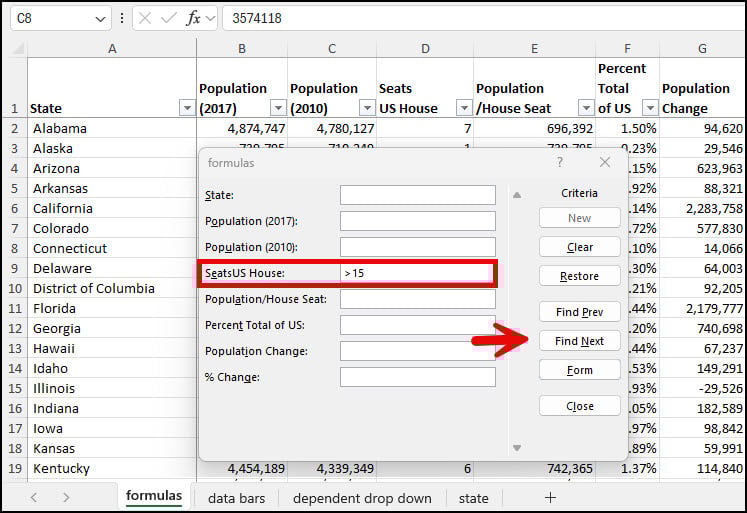Select cell containing California
This screenshot has width=747, height=513.
(x=112, y=209)
